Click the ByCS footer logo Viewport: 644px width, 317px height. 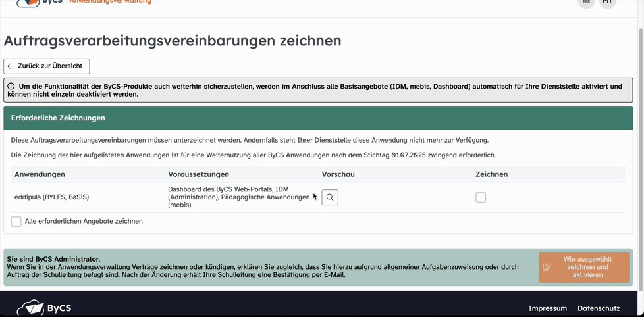point(43,308)
